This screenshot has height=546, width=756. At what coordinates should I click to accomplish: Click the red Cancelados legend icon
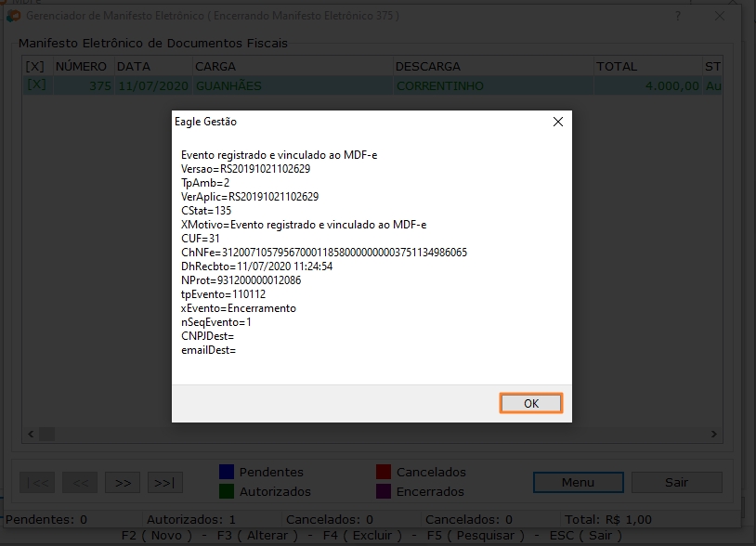384,471
